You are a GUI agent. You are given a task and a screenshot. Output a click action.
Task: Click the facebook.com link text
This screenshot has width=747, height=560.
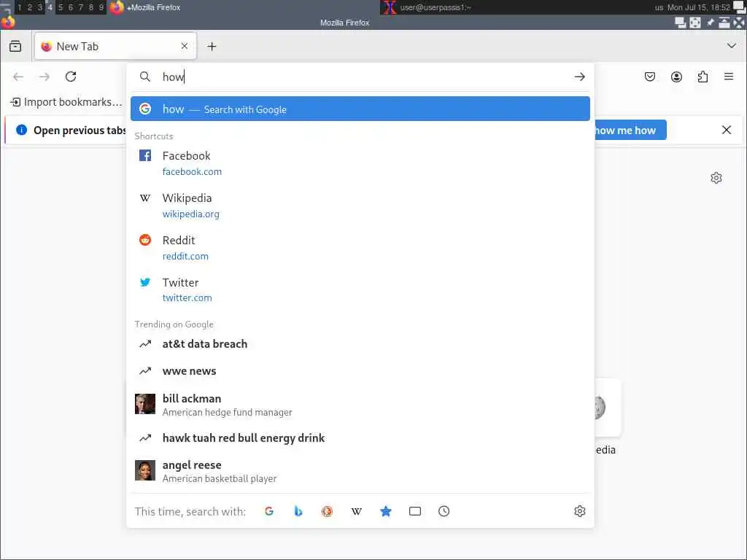tap(192, 171)
